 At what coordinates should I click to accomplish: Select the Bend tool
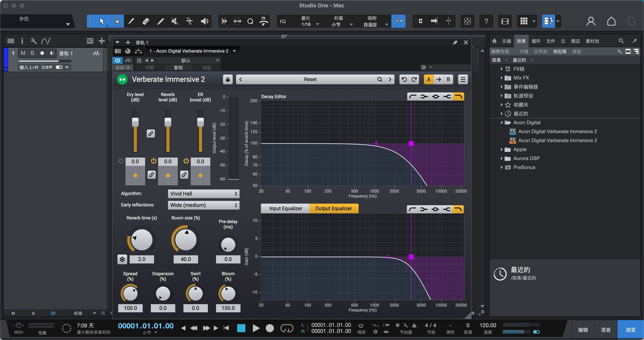pos(190,21)
